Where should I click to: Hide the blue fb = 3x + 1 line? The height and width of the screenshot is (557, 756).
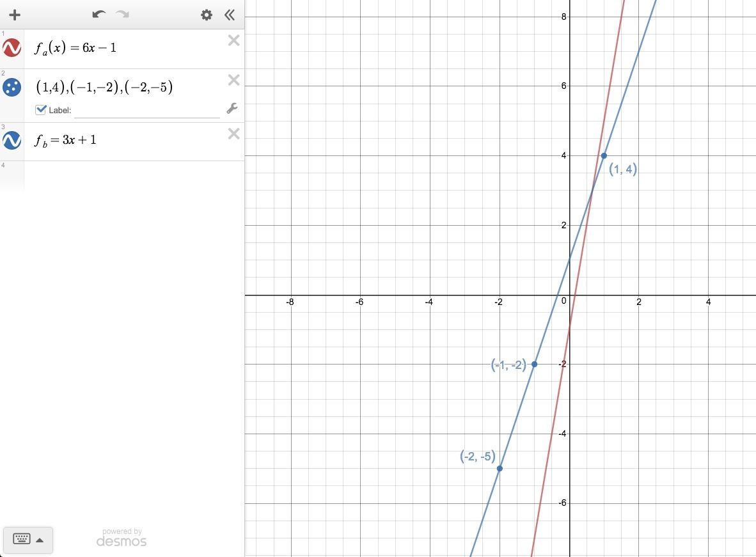click(12, 140)
